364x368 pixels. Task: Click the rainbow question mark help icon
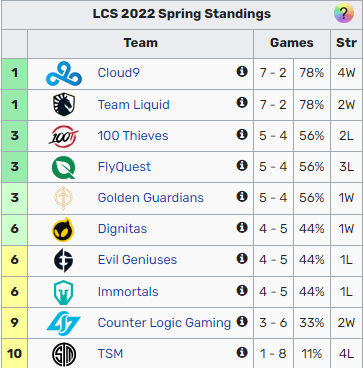pyautogui.click(x=344, y=13)
